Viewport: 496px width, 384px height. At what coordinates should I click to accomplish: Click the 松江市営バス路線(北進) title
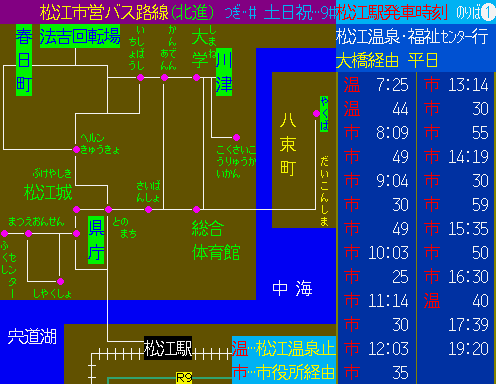pyautogui.click(x=127, y=13)
